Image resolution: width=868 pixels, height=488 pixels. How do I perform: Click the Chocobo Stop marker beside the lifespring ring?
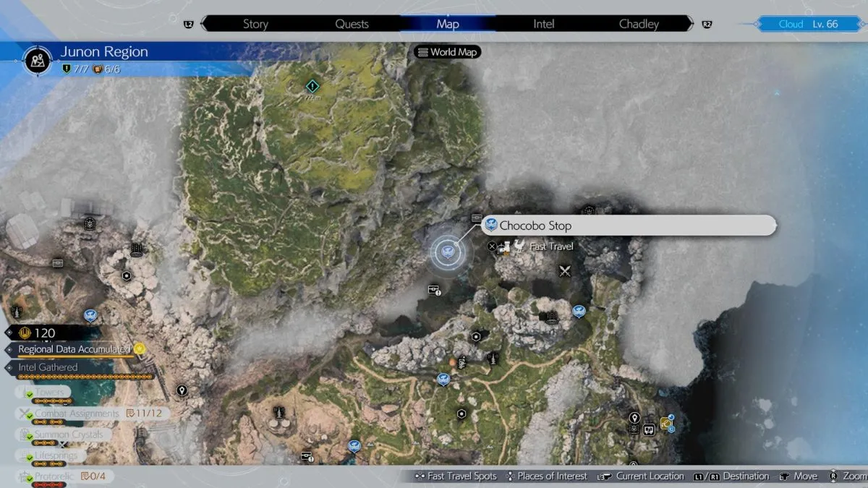[x=578, y=311]
